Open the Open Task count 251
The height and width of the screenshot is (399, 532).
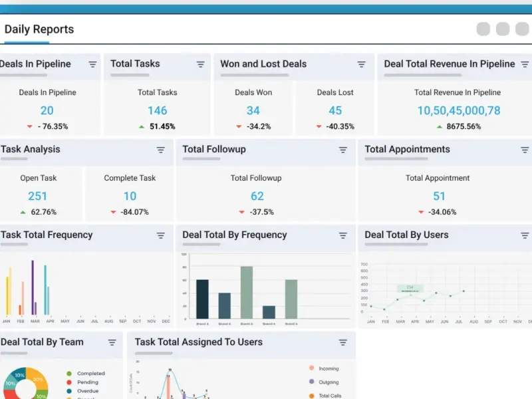point(37,196)
